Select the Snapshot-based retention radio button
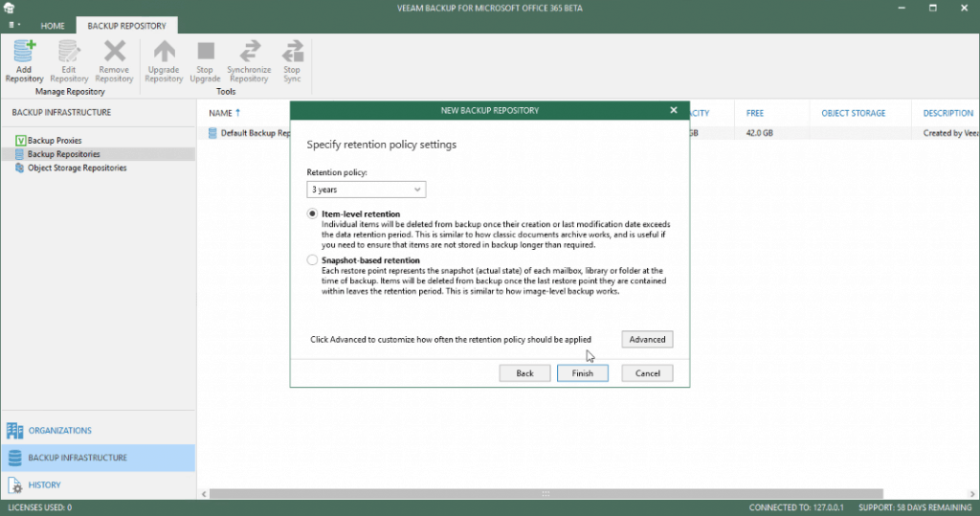Image resolution: width=980 pixels, height=516 pixels. coord(312,260)
